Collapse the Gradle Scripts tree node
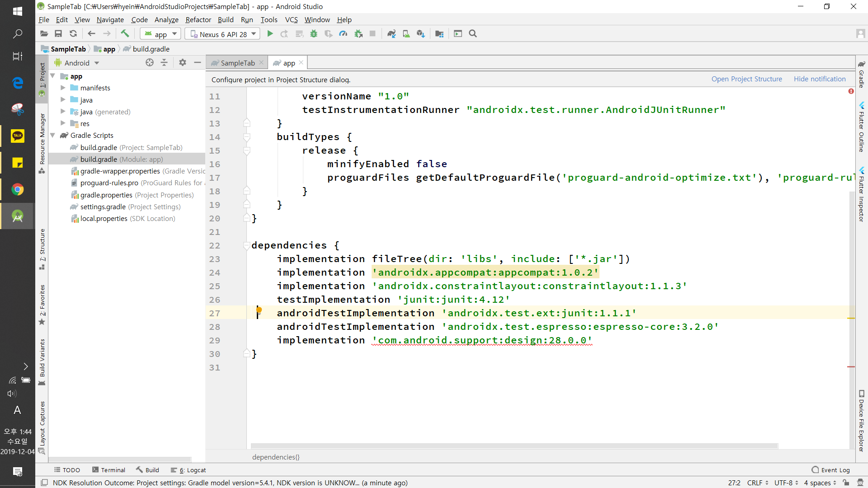868x488 pixels. (53, 136)
